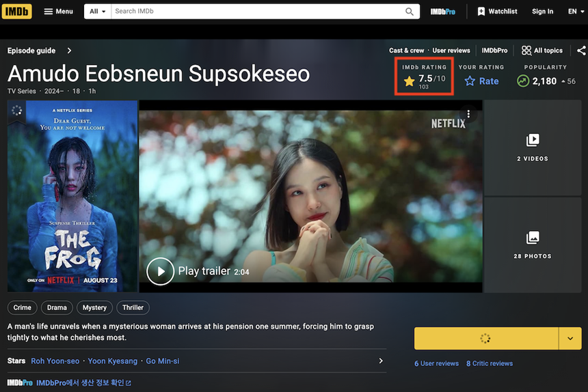Open the All search category dropdown
The height and width of the screenshot is (392, 588).
pyautogui.click(x=98, y=11)
